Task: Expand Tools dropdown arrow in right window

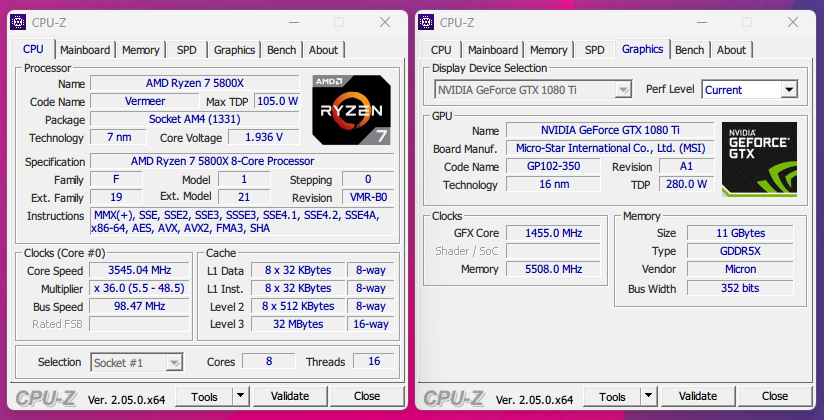Action: click(648, 396)
